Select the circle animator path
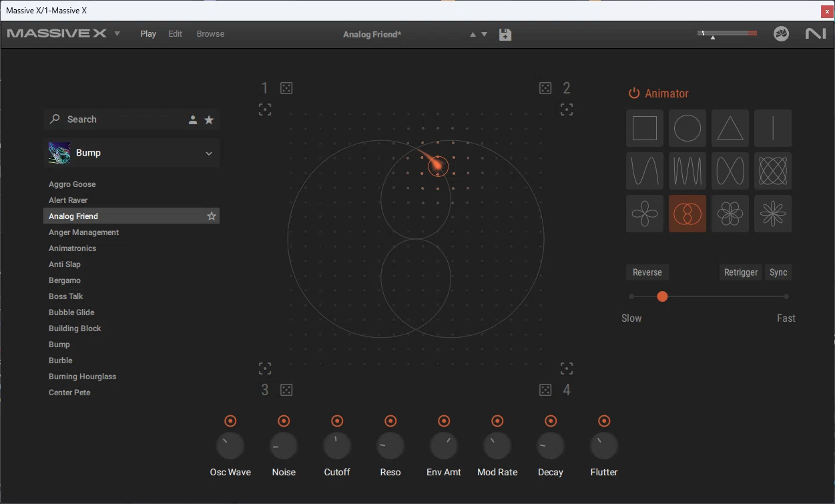 pyautogui.click(x=687, y=128)
